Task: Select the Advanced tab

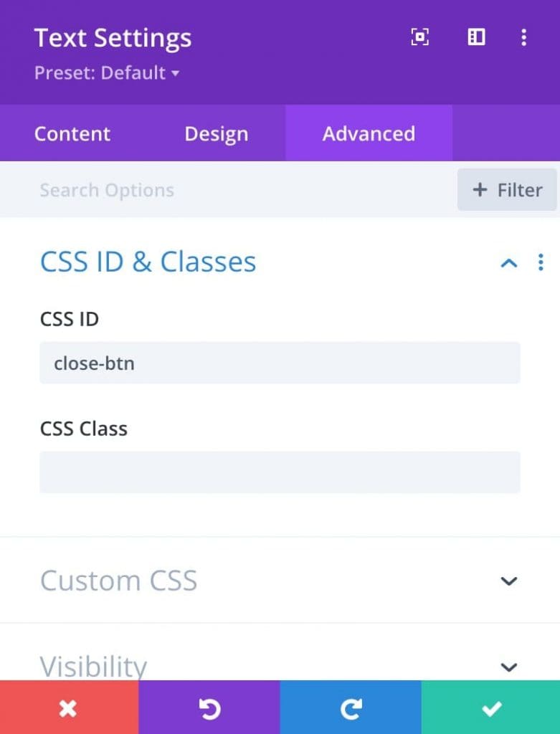Action: (x=369, y=133)
